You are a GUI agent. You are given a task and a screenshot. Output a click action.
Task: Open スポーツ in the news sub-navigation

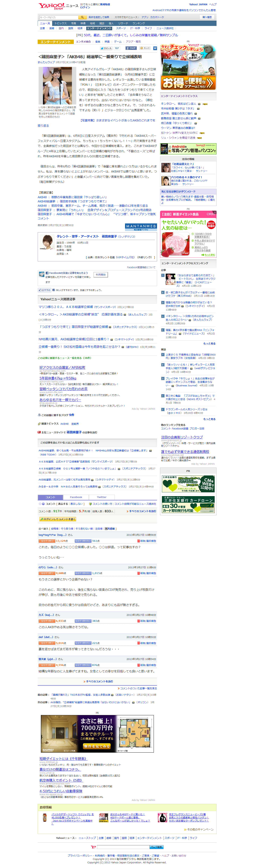coord(121,28)
